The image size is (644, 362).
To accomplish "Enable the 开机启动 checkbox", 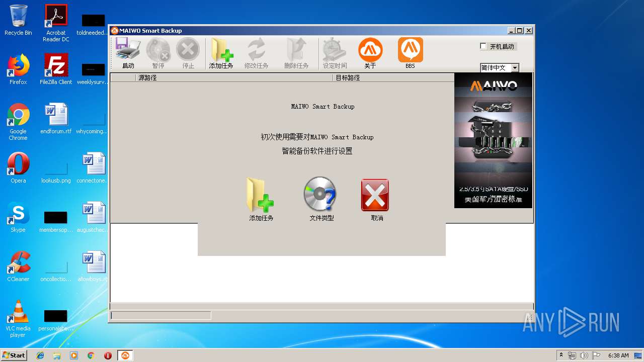I will click(484, 46).
